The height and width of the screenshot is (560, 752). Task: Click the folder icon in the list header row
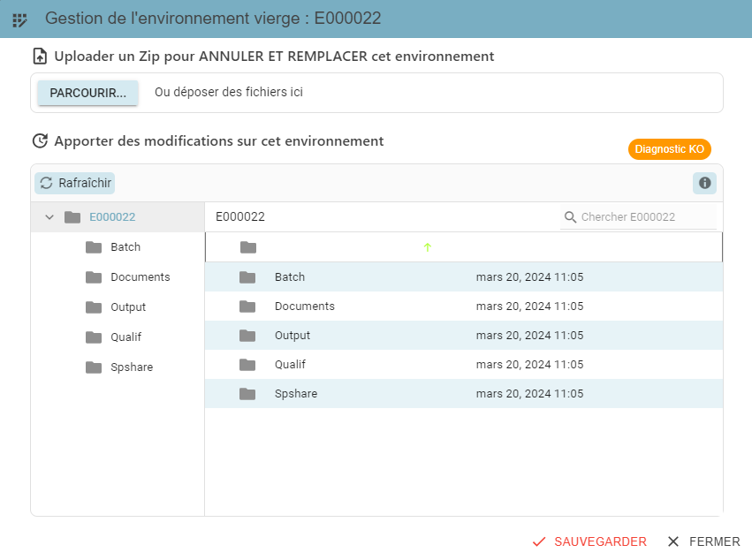coord(248,247)
